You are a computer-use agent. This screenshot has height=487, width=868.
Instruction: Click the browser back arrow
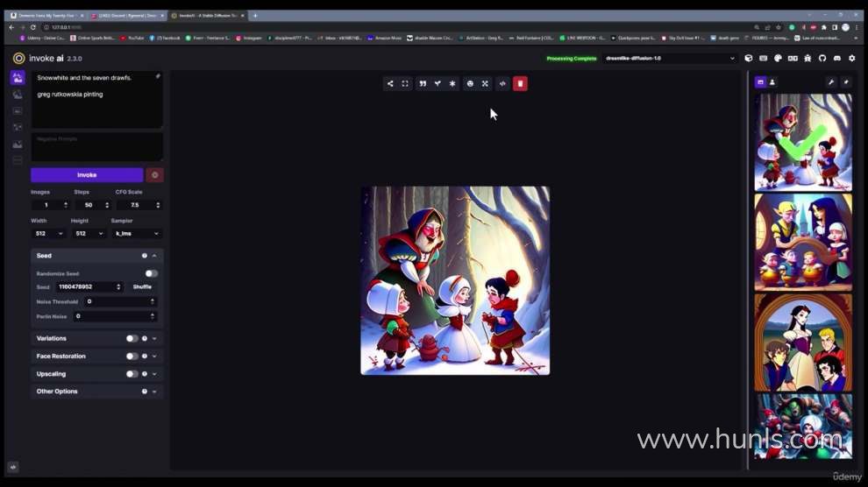[x=11, y=27]
